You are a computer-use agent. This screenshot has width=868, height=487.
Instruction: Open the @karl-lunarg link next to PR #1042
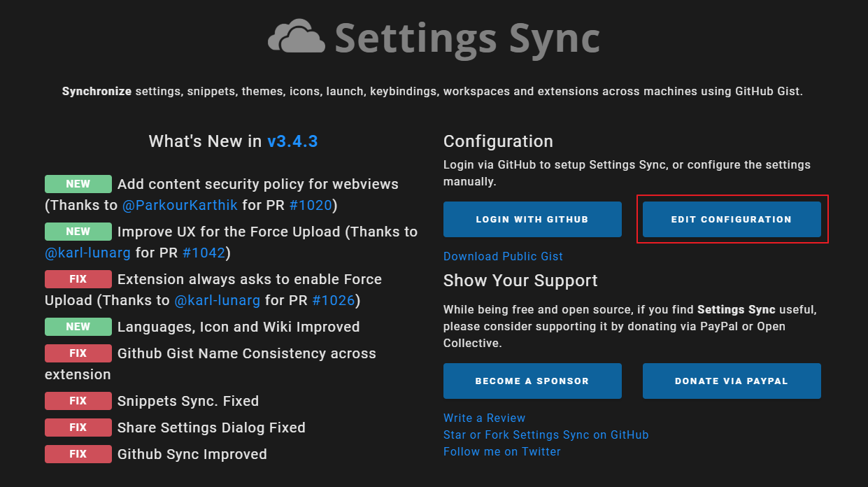coord(88,253)
